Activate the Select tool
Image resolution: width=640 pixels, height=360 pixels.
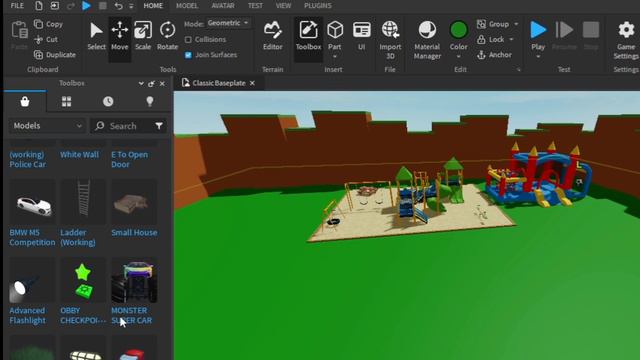(x=96, y=36)
